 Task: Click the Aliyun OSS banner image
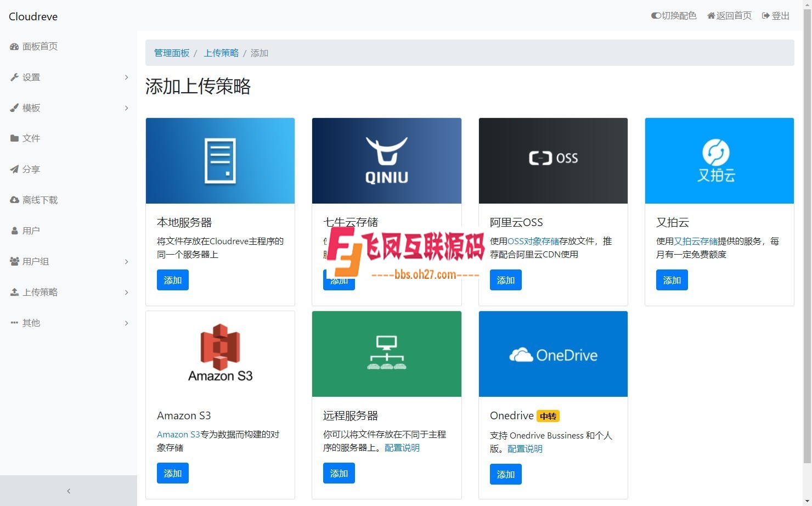(x=553, y=161)
